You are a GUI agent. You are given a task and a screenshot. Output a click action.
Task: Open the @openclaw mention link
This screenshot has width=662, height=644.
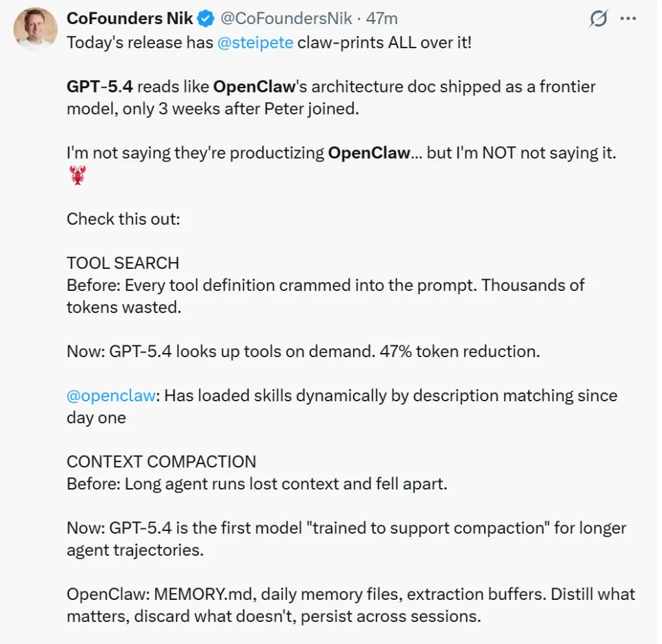(112, 396)
